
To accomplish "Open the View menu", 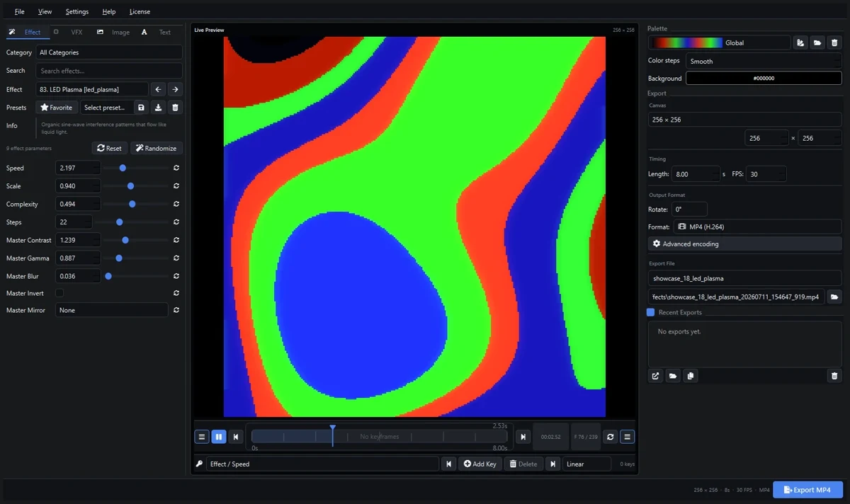I will (45, 11).
